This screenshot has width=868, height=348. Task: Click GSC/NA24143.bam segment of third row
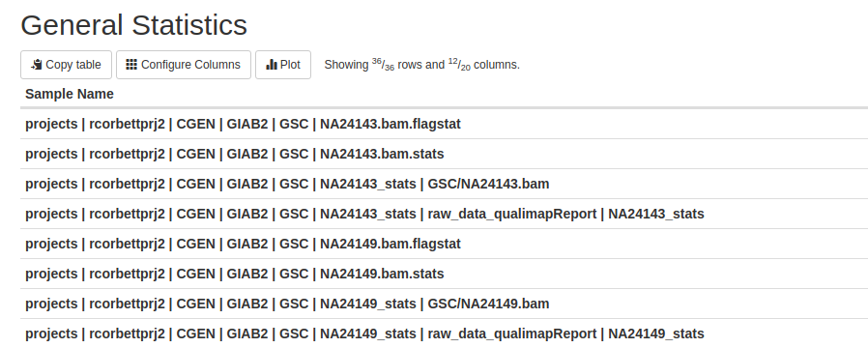click(488, 184)
